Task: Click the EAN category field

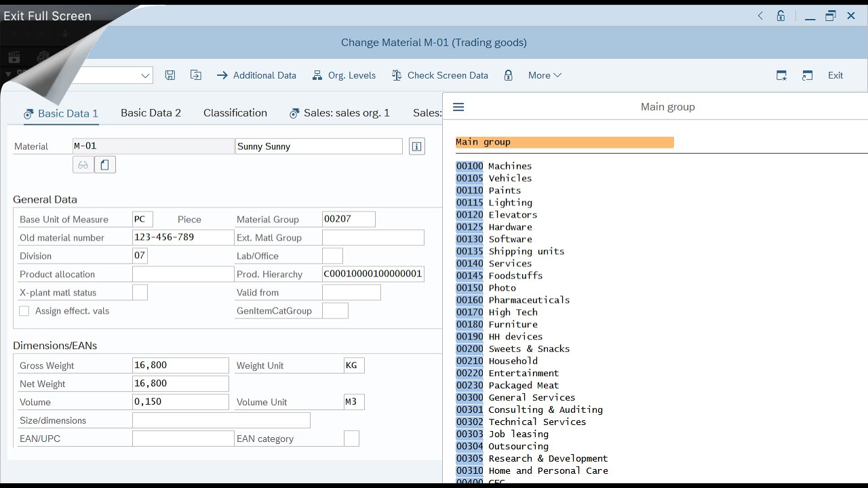Action: pyautogui.click(x=351, y=439)
